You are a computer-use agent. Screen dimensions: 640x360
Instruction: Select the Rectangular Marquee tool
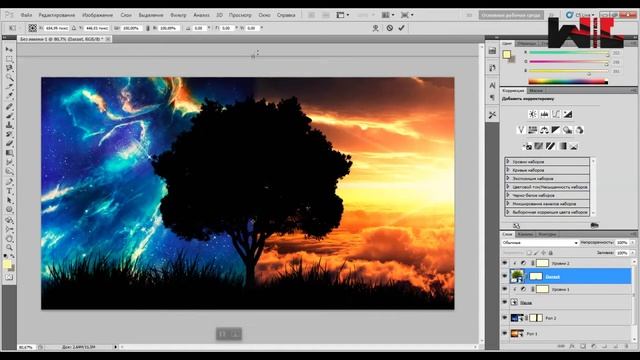point(9,59)
